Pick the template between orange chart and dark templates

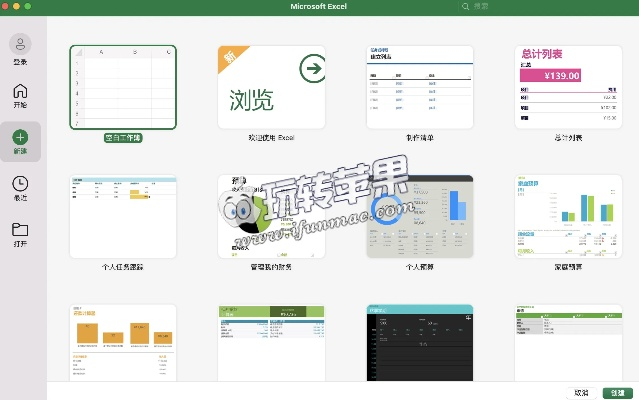pyautogui.click(x=271, y=342)
